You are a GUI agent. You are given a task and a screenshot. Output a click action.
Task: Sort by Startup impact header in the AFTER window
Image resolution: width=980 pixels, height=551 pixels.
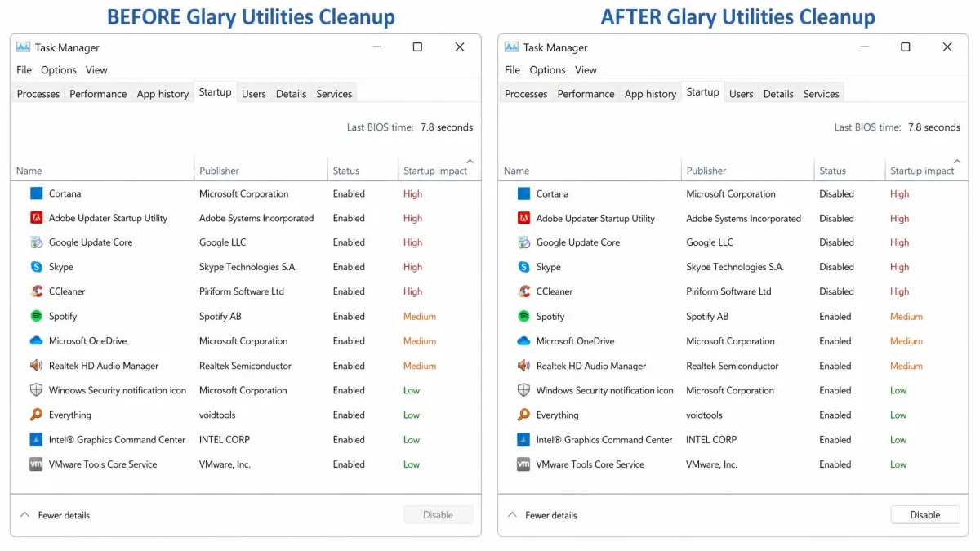[922, 171]
